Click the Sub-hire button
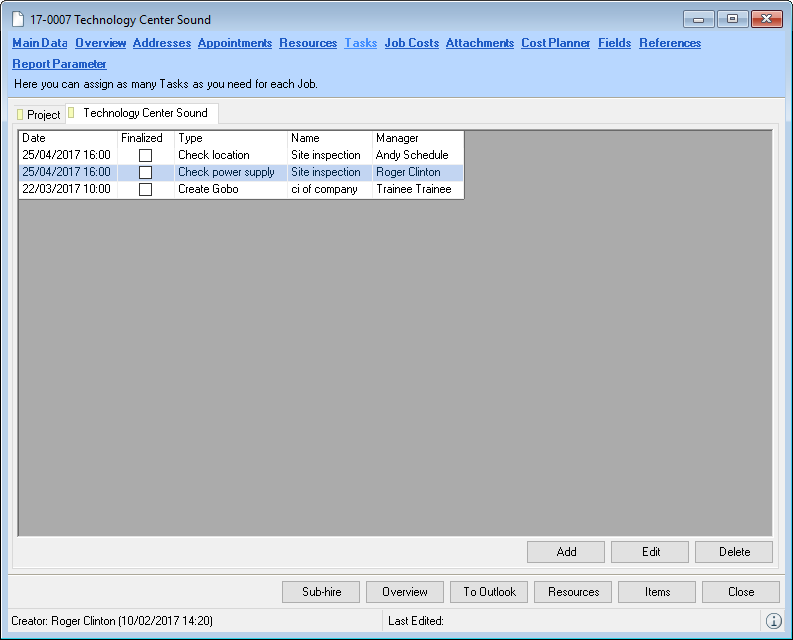793x640 pixels. [321, 592]
